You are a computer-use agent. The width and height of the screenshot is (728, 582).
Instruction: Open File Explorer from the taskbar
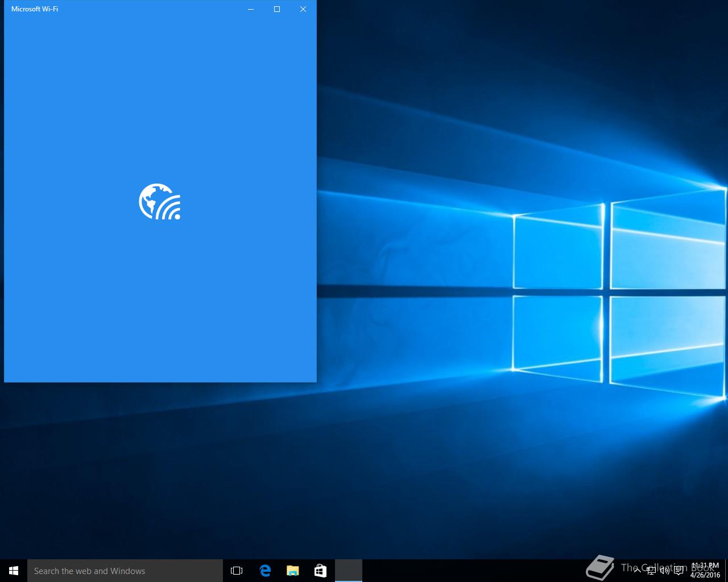pos(292,571)
